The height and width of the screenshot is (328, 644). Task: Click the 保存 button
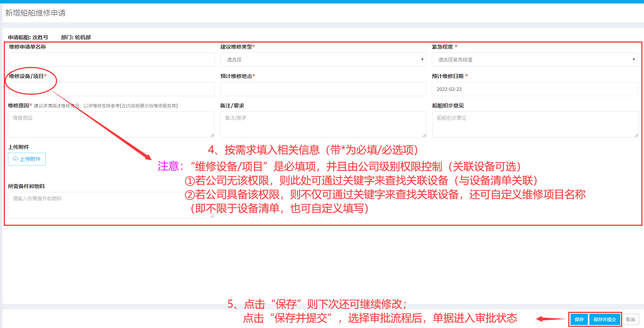pos(579,319)
